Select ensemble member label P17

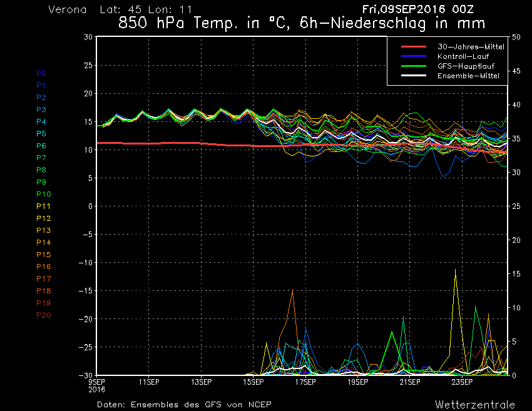pyautogui.click(x=43, y=279)
